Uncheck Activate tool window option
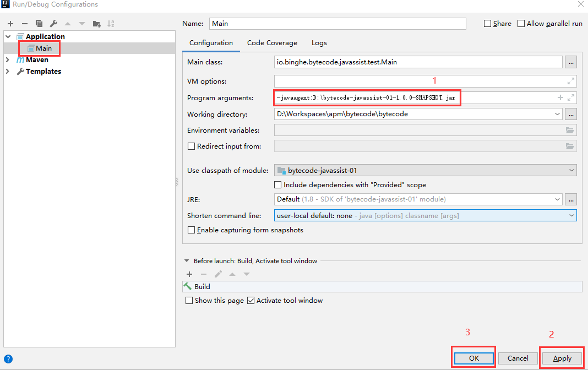 click(x=251, y=300)
